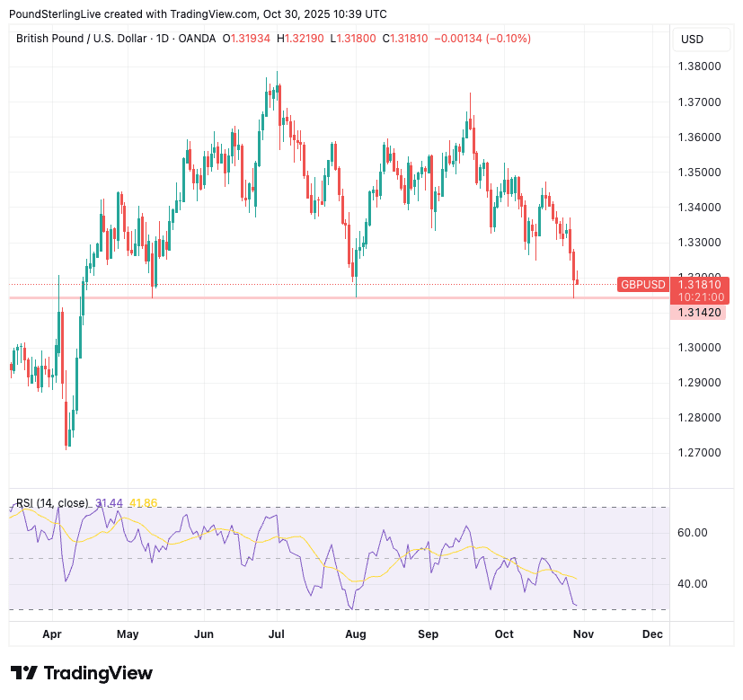
Task: Open the RSI (14, close) indicator label
Action: [x=52, y=502]
